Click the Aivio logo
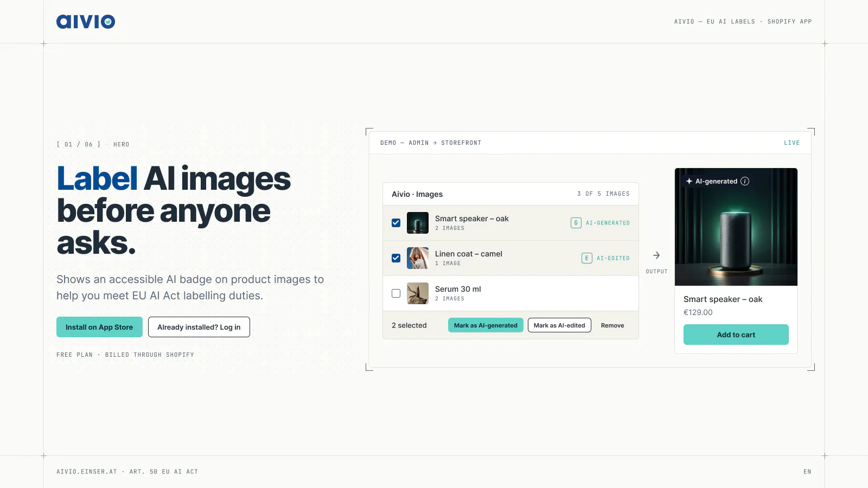This screenshot has height=488, width=868. pyautogui.click(x=86, y=22)
